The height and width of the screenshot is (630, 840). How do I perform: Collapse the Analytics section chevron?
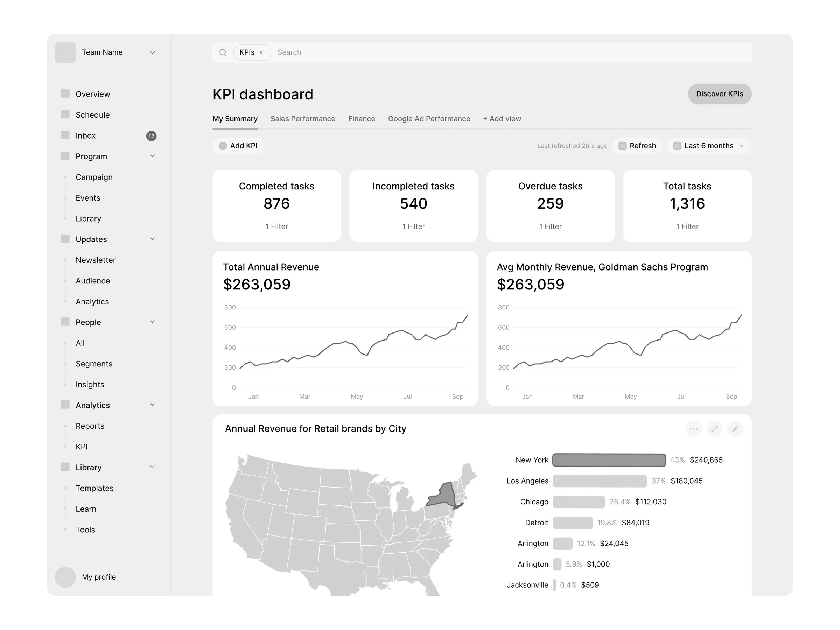tap(152, 405)
